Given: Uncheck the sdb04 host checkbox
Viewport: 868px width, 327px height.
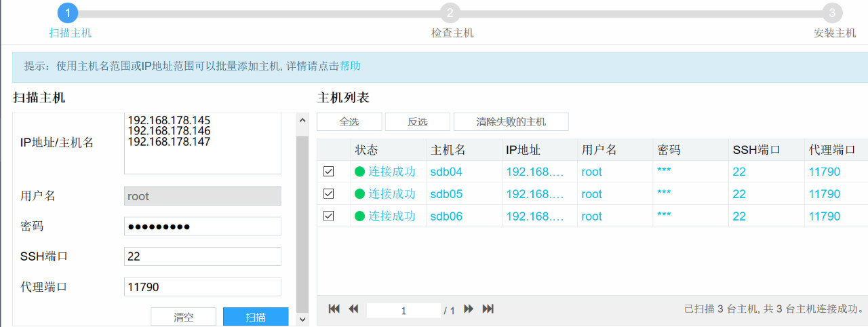Looking at the screenshot, I should [x=329, y=172].
